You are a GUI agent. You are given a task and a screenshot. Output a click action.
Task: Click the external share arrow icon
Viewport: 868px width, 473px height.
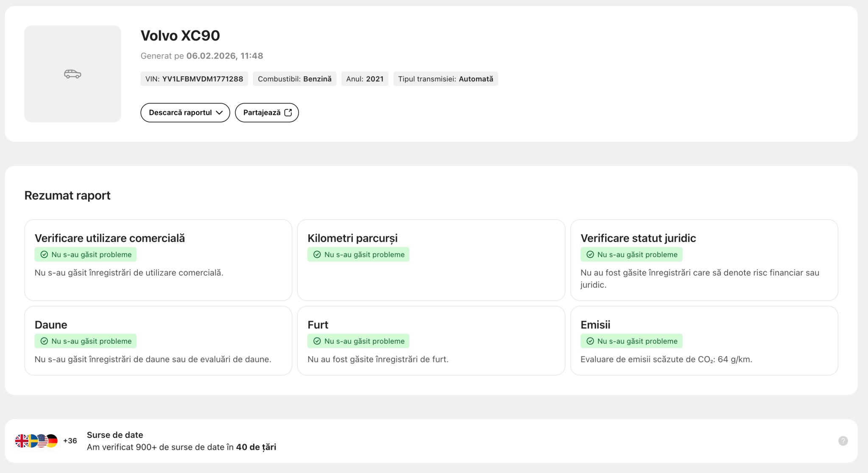click(x=288, y=113)
